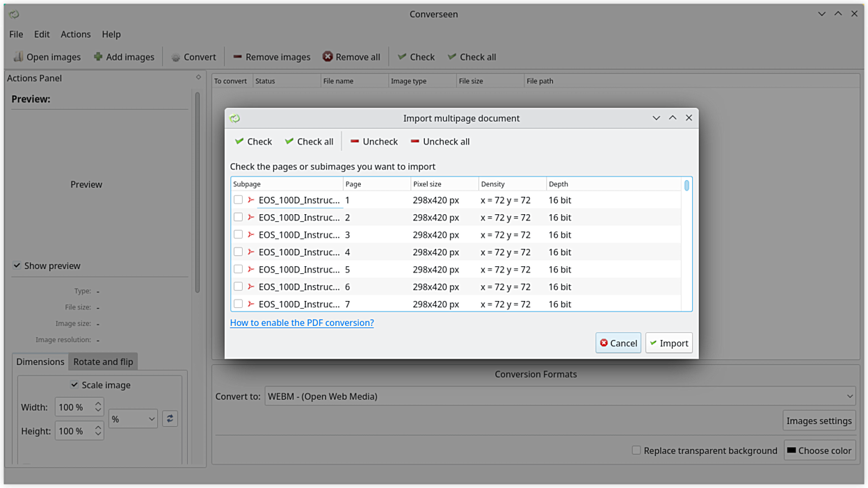Click the Uncheck all red icon
The width and height of the screenshot is (868, 488).
415,141
